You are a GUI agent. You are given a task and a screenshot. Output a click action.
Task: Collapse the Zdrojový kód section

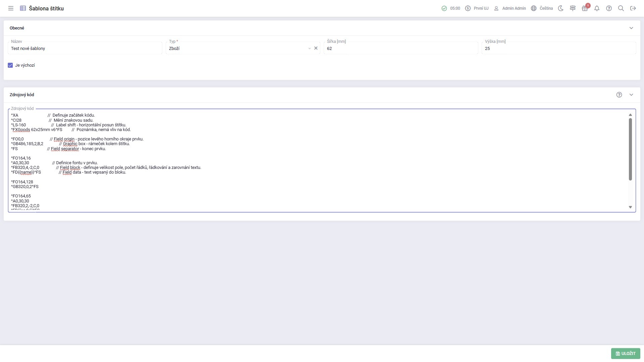[x=631, y=95]
